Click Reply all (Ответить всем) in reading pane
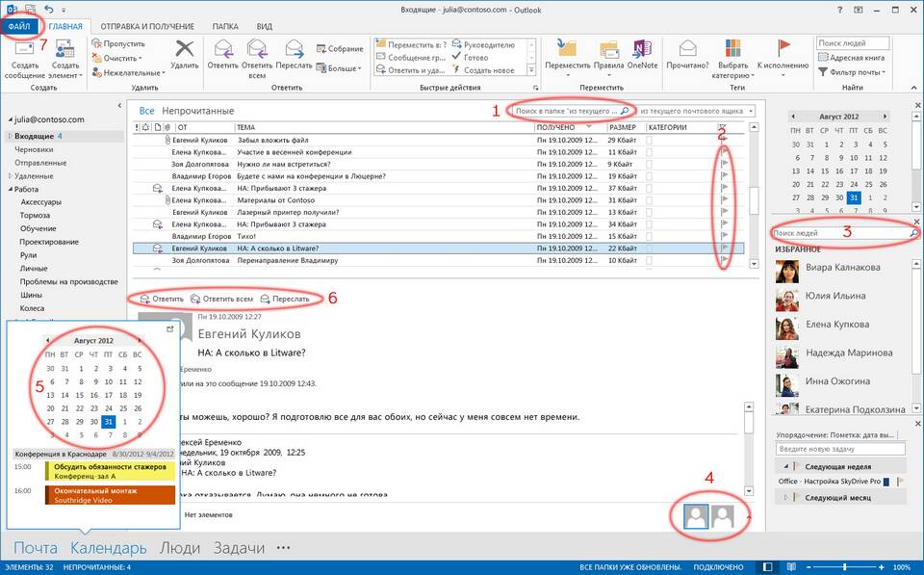The image size is (924, 575). (x=221, y=299)
